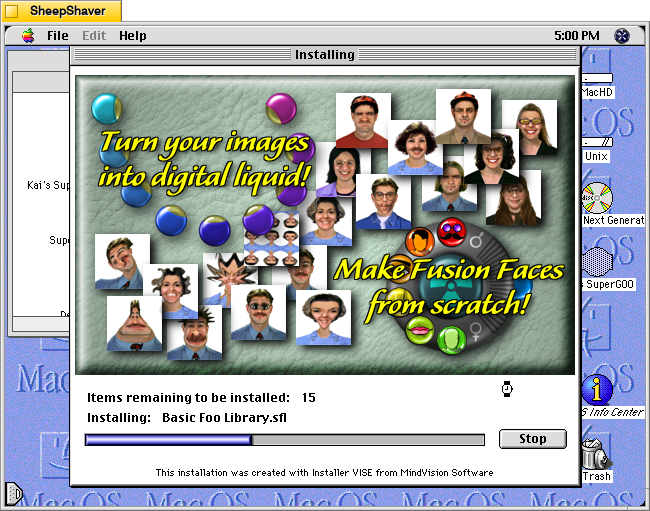Viewport: 650px width, 511px height.
Task: Open the File menu
Action: [58, 36]
